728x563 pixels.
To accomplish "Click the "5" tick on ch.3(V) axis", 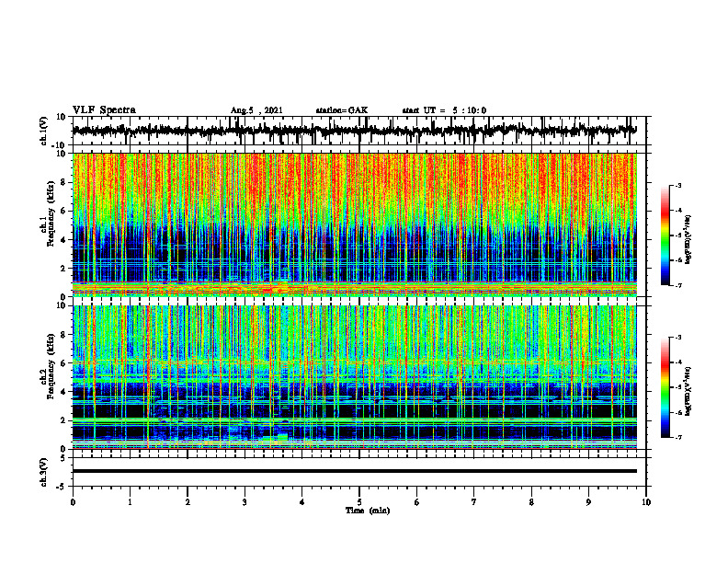I will coord(63,458).
